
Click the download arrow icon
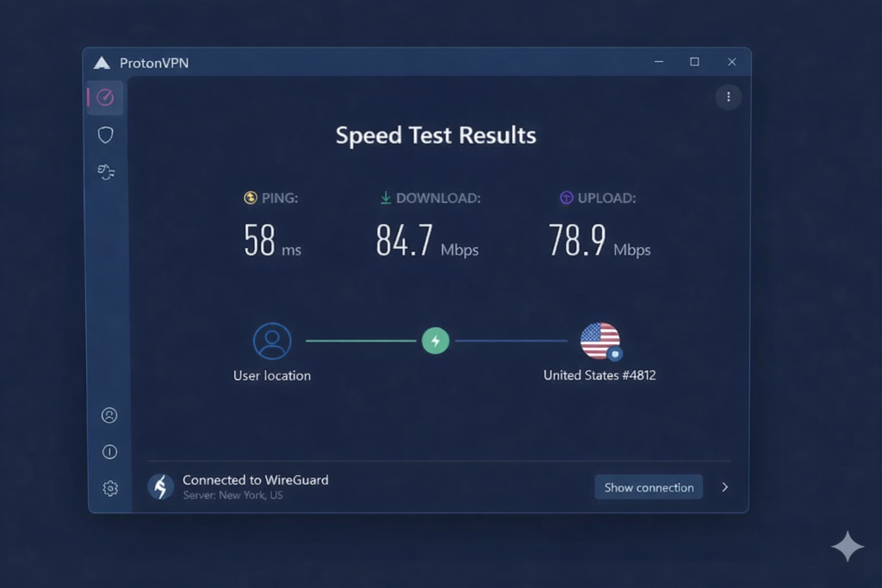pos(386,198)
